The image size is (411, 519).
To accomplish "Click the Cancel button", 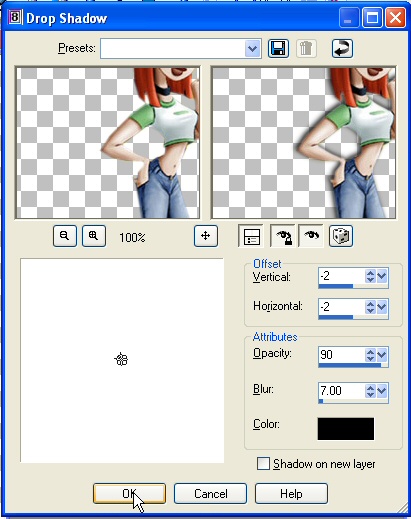I will point(210,494).
